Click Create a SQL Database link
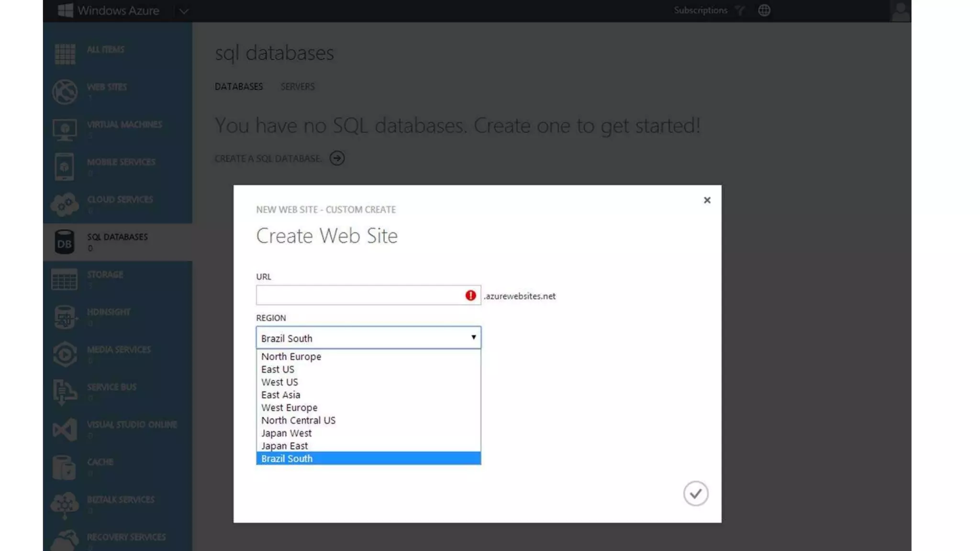Screen dimensions: 980x551 (x=268, y=158)
